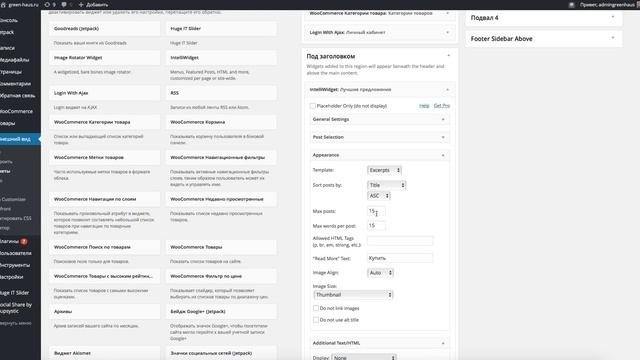Expand the Additional Text/HTML section

coord(380,343)
